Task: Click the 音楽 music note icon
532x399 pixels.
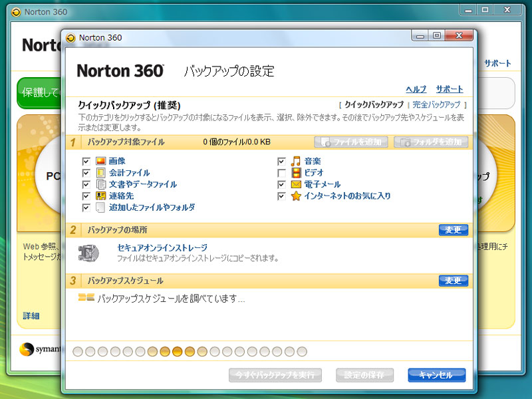Action: coord(296,161)
